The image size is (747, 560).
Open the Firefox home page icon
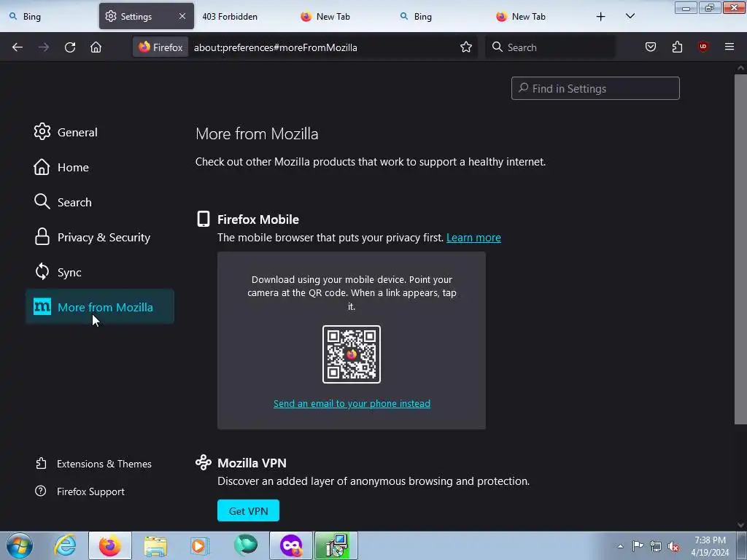[x=96, y=47]
